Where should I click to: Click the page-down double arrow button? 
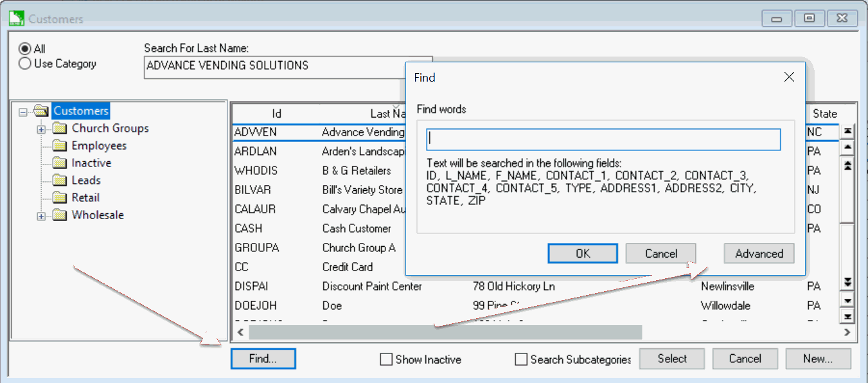[848, 283]
